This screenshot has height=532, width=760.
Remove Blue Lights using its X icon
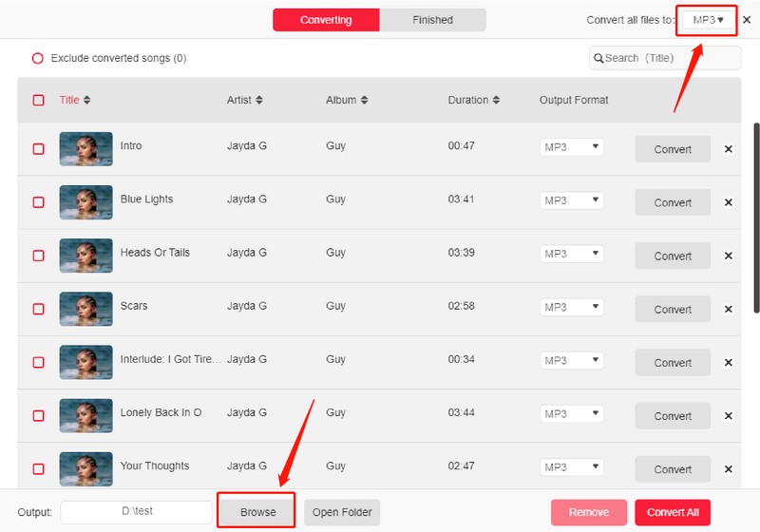tap(728, 202)
